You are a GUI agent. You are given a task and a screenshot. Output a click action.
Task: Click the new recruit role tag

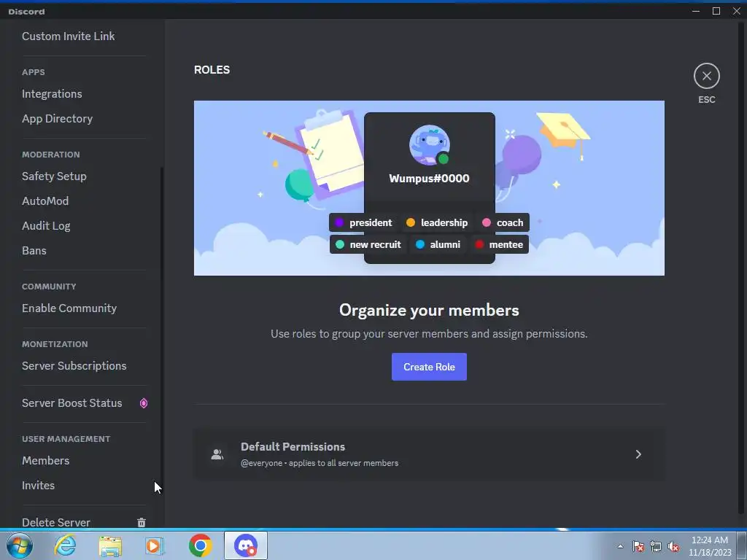coord(368,244)
